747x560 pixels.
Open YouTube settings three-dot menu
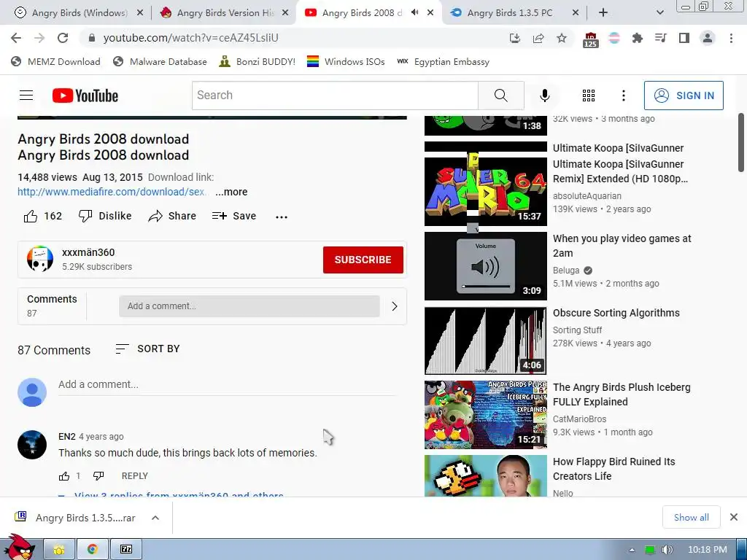(623, 96)
